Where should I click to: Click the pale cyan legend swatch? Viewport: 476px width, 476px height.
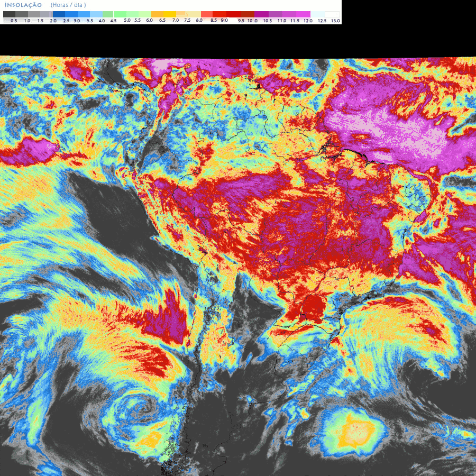(x=317, y=14)
